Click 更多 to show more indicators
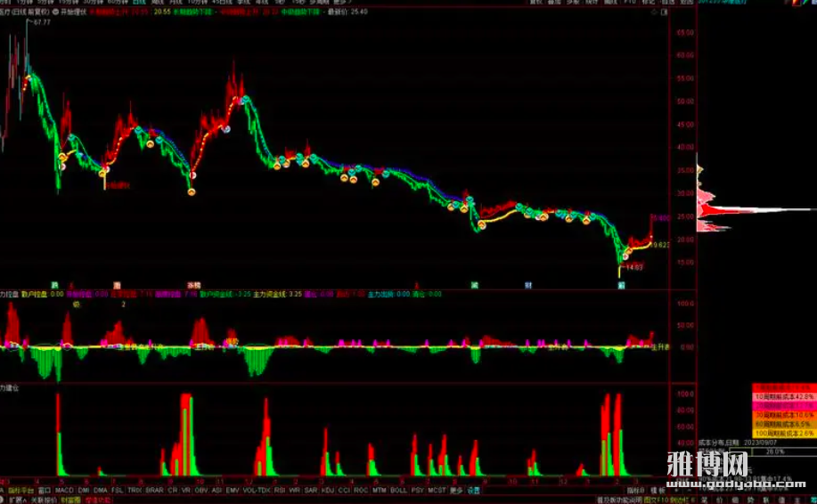Image resolution: width=817 pixels, height=504 pixels. pyautogui.click(x=456, y=490)
